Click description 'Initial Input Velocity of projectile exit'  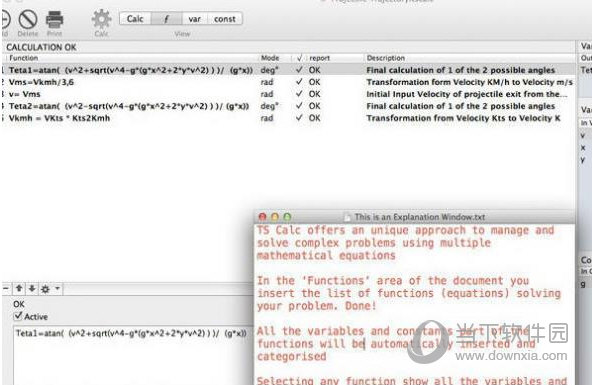[x=467, y=94]
